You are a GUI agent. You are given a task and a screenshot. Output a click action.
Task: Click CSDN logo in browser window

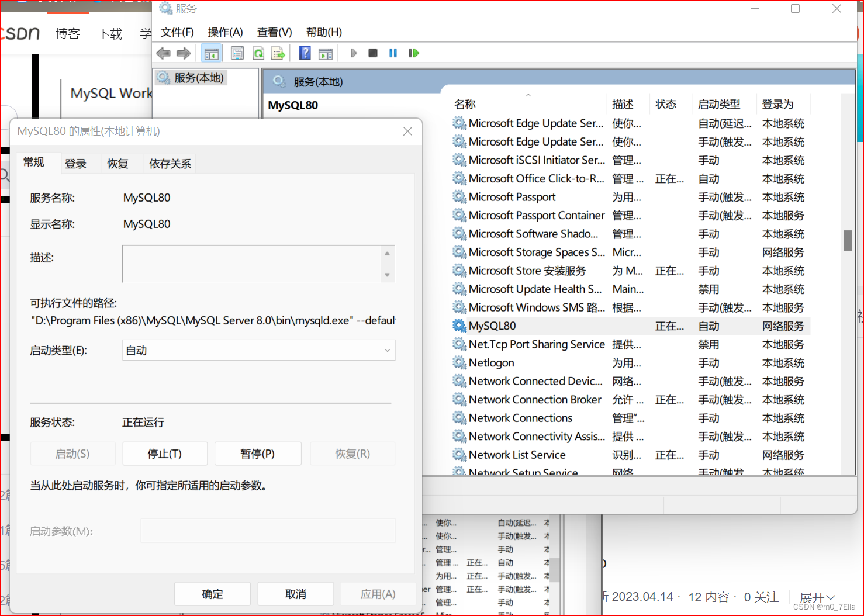tap(20, 34)
